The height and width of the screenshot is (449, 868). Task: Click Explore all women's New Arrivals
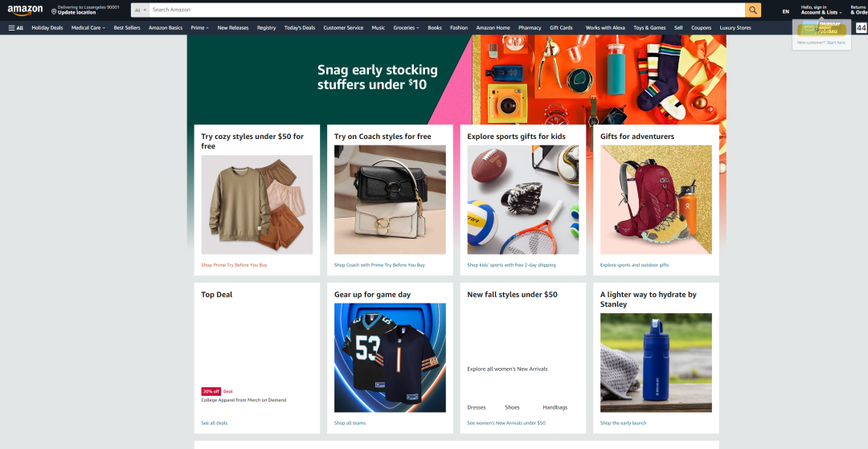click(x=508, y=369)
